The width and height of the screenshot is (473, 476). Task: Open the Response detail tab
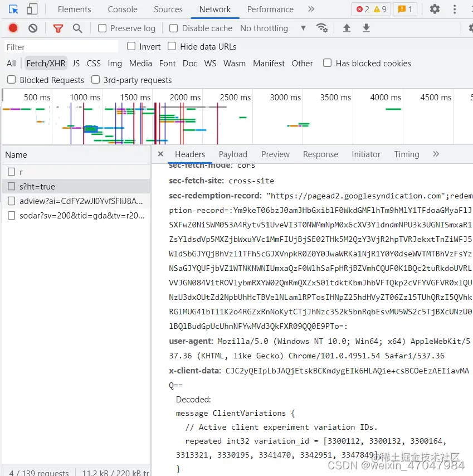[x=320, y=154]
